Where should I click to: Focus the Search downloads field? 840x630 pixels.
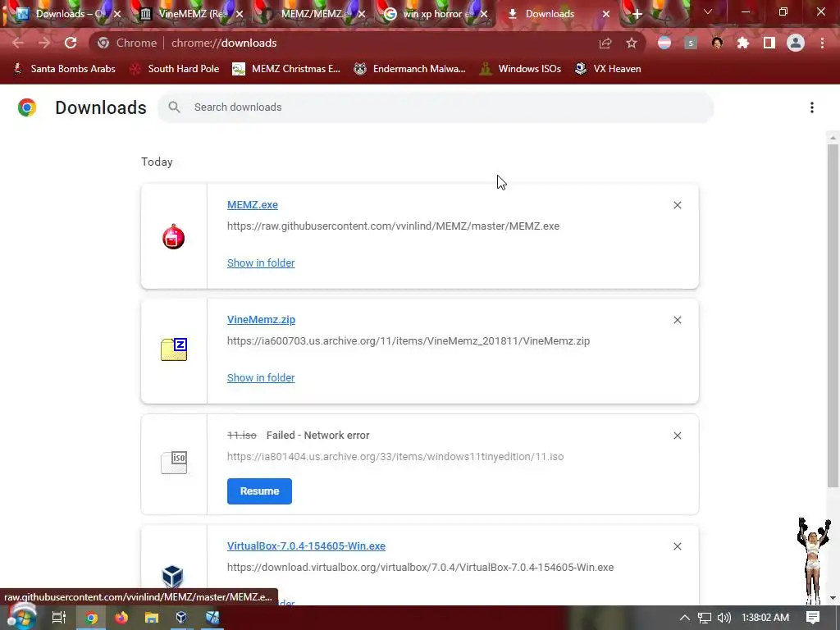pos(436,107)
